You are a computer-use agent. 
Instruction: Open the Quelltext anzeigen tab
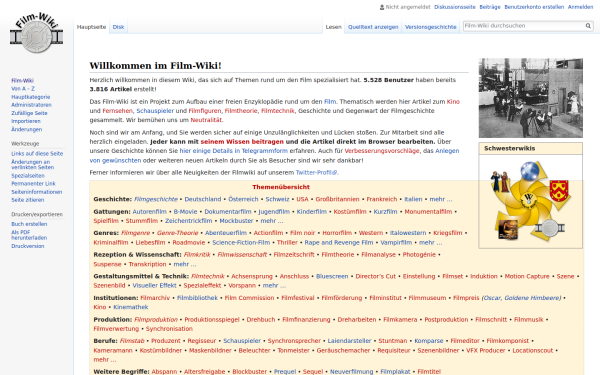coord(373,27)
